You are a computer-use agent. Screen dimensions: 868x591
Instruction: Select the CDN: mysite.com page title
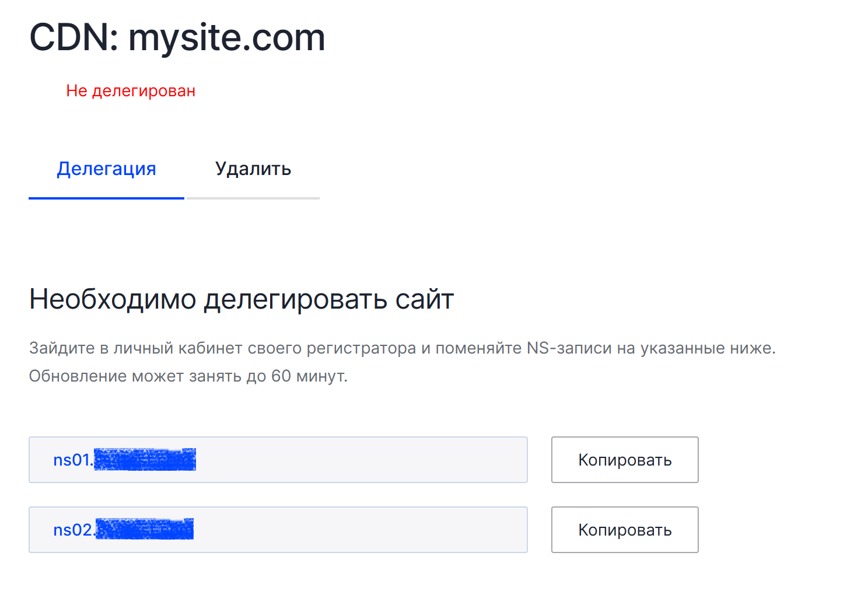pyautogui.click(x=177, y=38)
